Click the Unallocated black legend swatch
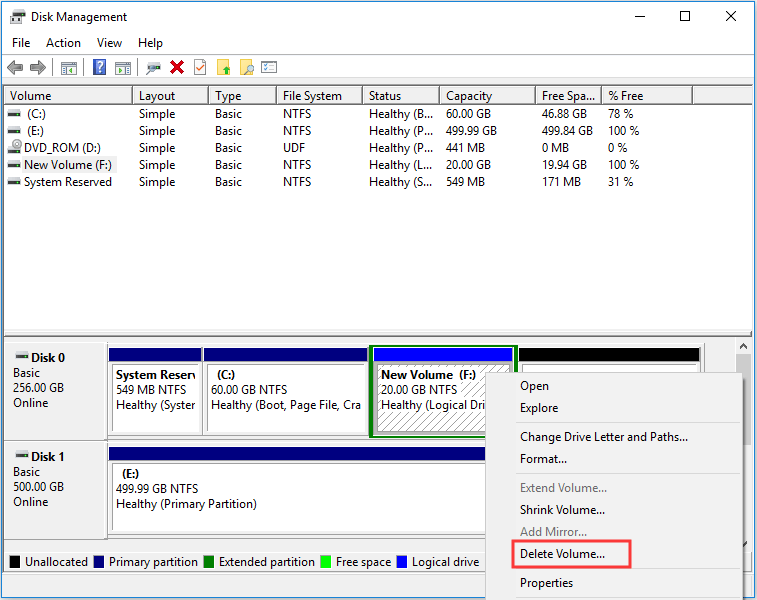 [15, 562]
